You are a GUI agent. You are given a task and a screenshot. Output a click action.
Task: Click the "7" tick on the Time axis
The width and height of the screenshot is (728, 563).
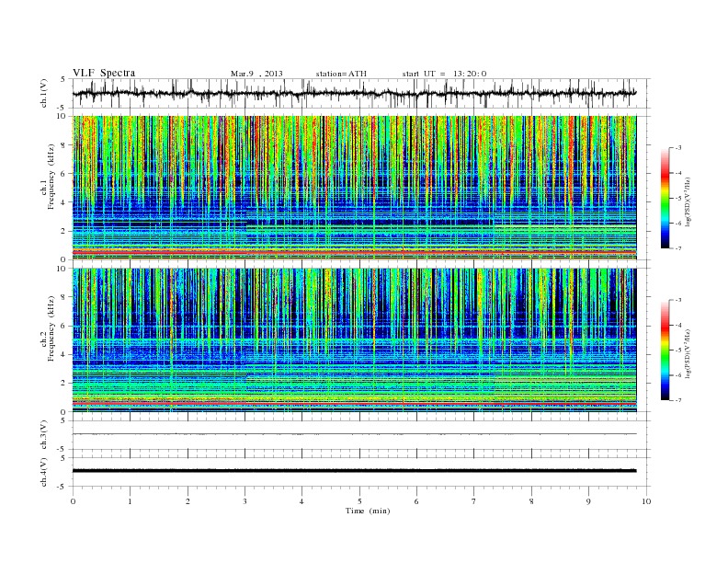[474, 501]
